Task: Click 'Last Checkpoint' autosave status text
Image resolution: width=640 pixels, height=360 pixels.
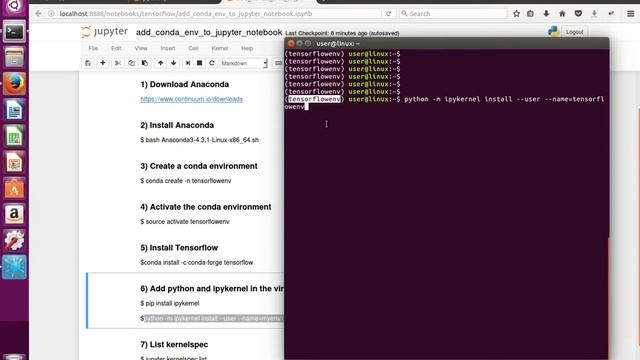Action: (x=342, y=33)
